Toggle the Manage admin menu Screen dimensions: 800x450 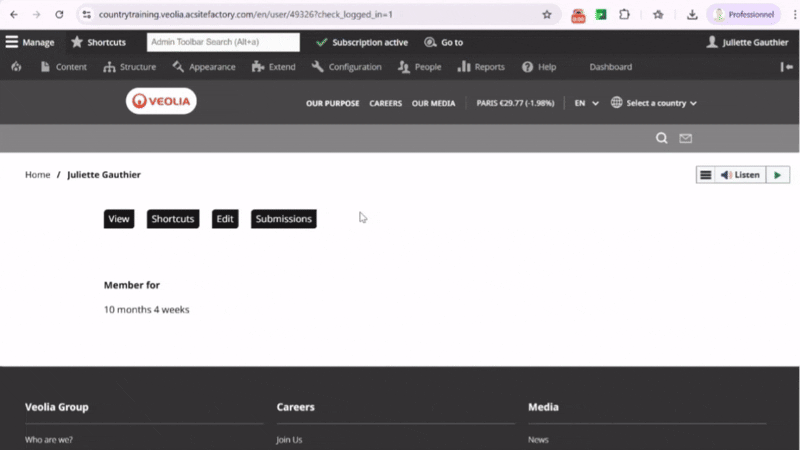click(x=30, y=42)
